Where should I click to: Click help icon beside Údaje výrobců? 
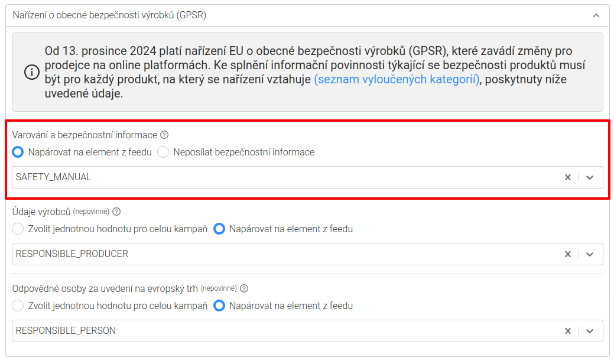pos(116,212)
